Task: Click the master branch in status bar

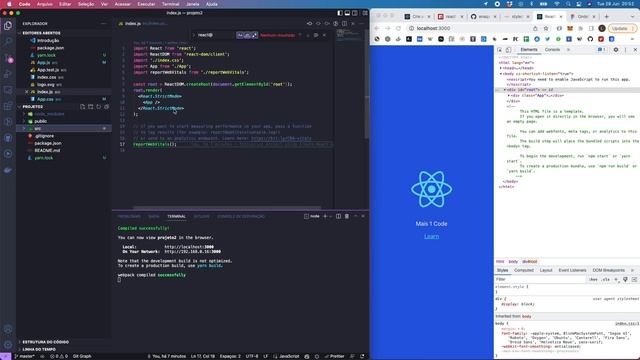Action: 25,356
